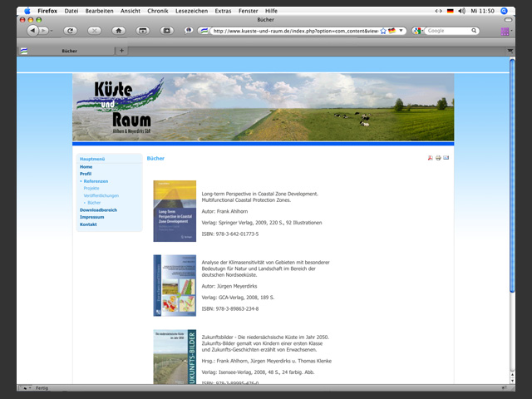Click the Zukunfts-Bilder book cover
Viewport: 532px width, 399px height.
[175, 357]
